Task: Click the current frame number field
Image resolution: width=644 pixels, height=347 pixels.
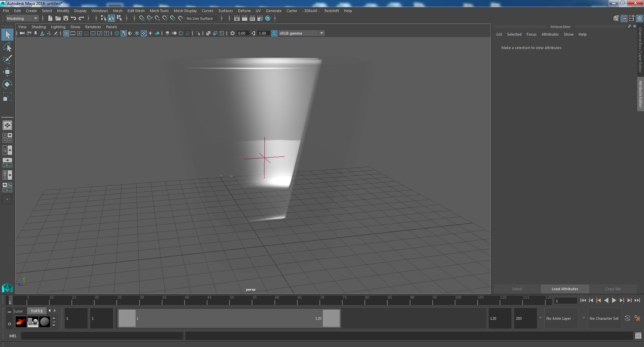Action: click(565, 301)
